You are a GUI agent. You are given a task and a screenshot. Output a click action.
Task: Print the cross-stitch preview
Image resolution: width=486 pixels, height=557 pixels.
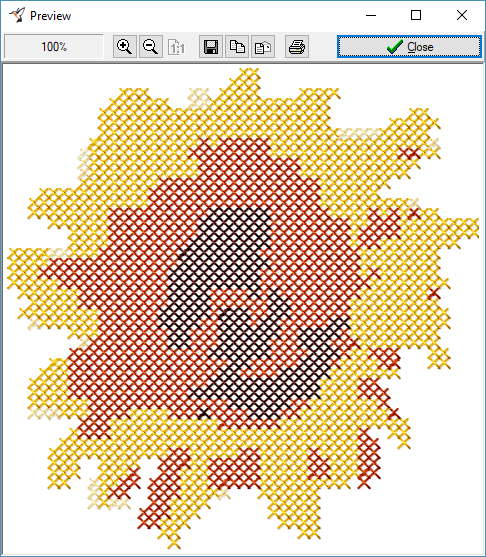(x=297, y=47)
